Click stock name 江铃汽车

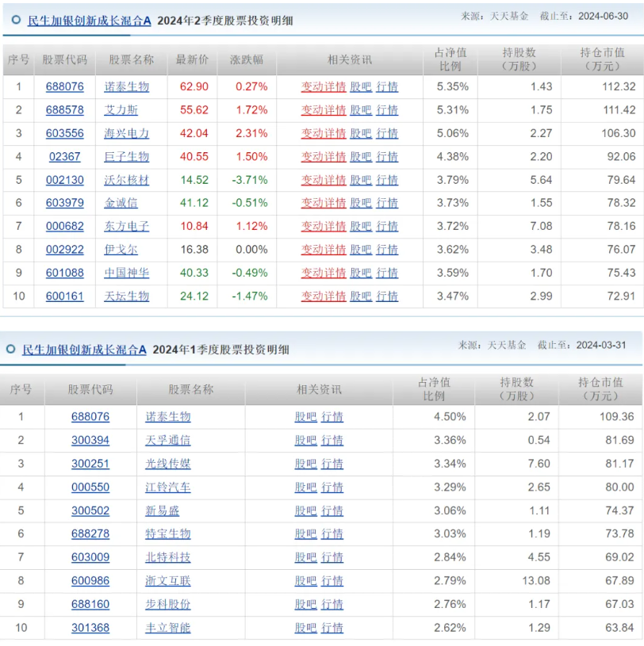point(168,487)
